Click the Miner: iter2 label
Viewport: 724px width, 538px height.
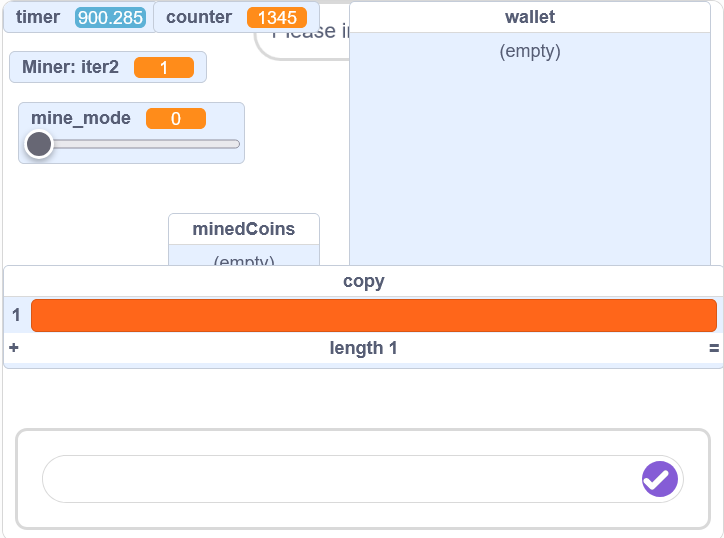[70, 67]
